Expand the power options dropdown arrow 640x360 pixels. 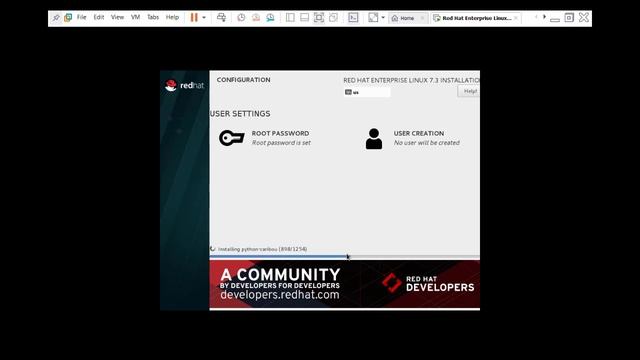tap(204, 18)
